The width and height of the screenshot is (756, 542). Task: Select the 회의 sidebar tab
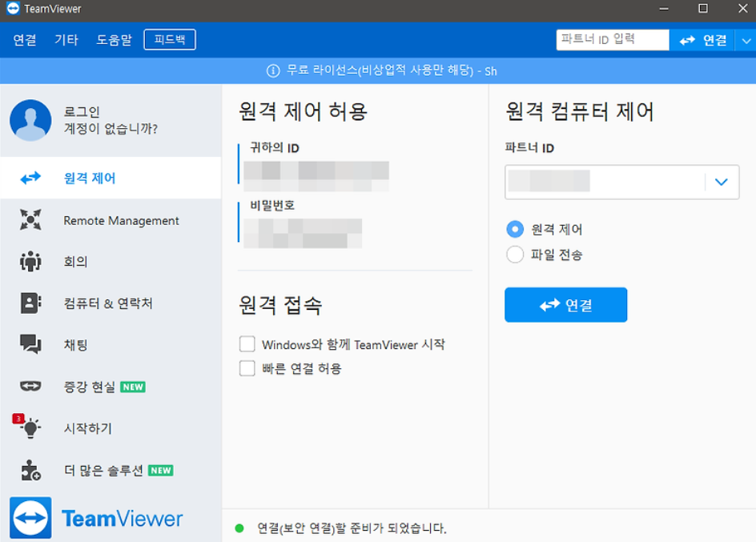point(111,261)
